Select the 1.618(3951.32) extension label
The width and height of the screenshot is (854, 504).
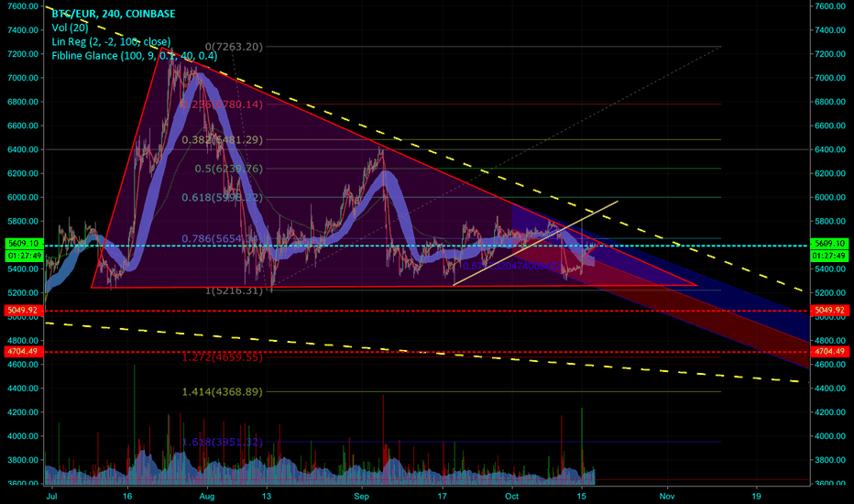[x=223, y=442]
